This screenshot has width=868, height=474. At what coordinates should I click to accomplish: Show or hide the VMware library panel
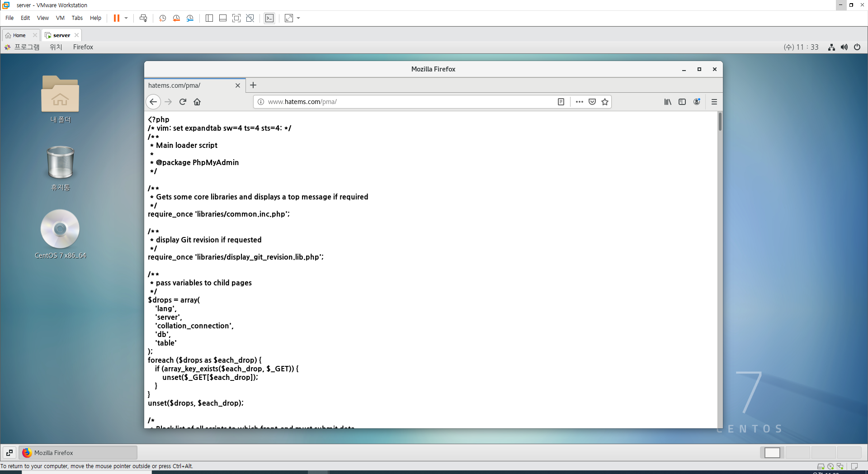point(209,18)
